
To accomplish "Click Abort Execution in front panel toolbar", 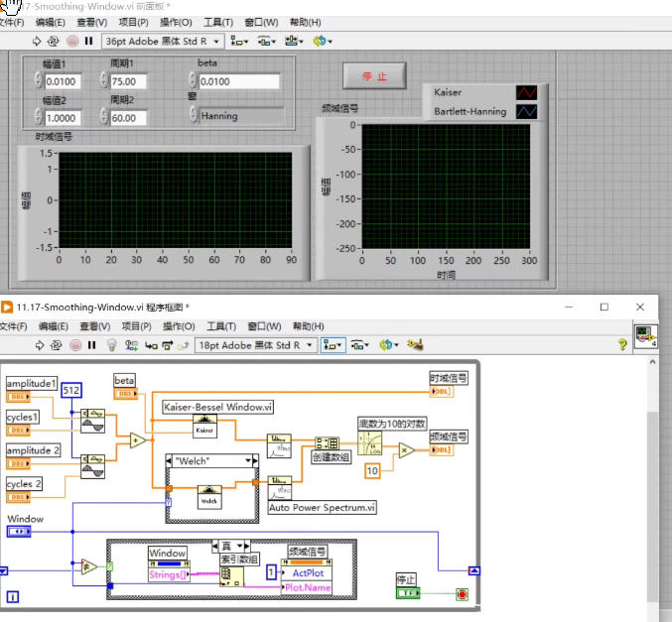I will [x=72, y=41].
